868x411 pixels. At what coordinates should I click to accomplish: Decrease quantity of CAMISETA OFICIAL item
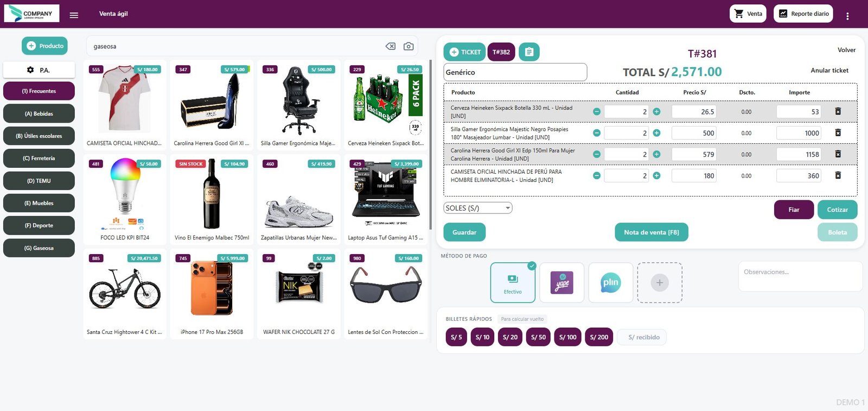tap(597, 175)
